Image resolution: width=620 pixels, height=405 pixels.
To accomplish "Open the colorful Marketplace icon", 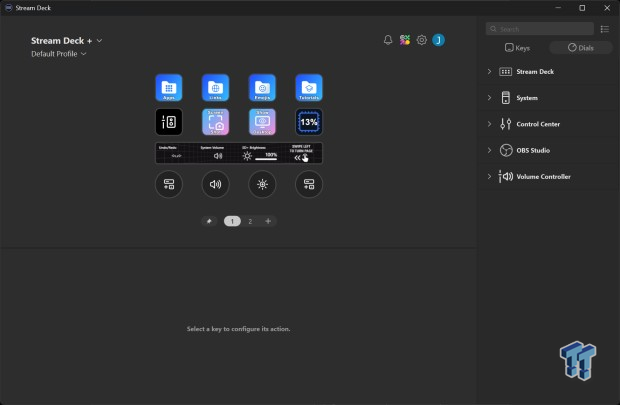I will (405, 40).
